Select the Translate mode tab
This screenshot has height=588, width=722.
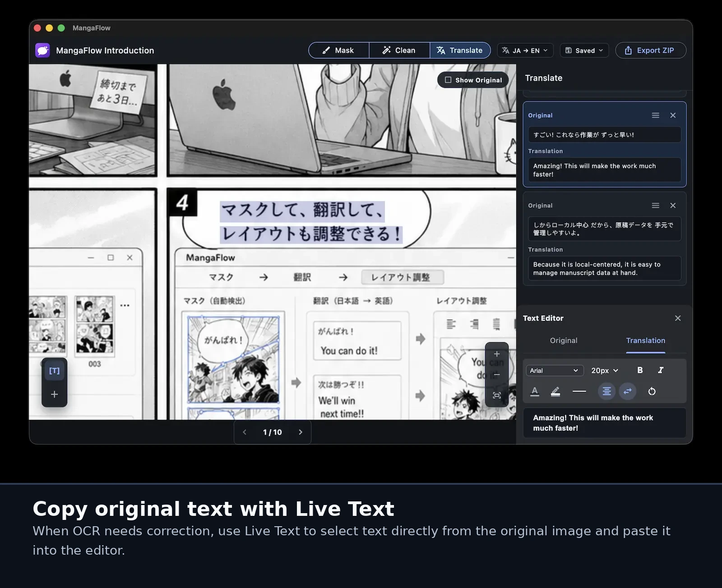(x=460, y=51)
